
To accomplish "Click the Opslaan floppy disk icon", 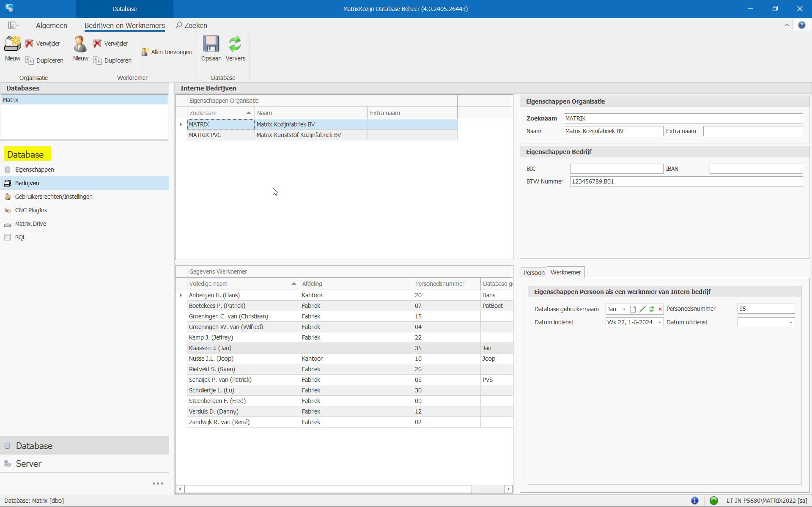I will (211, 44).
